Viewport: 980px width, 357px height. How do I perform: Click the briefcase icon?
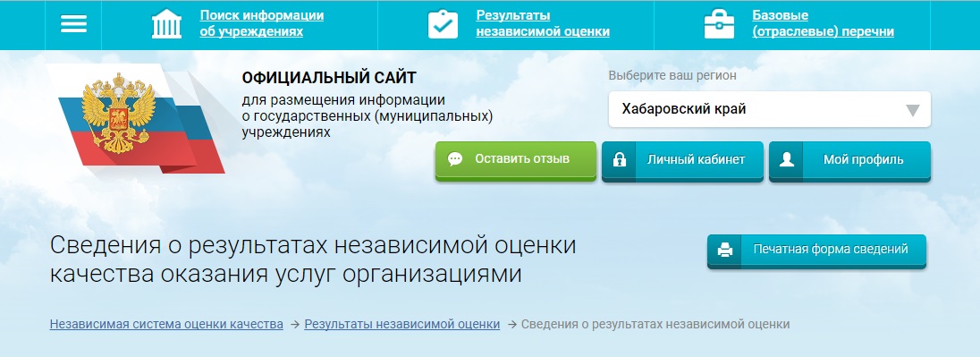coord(720,24)
